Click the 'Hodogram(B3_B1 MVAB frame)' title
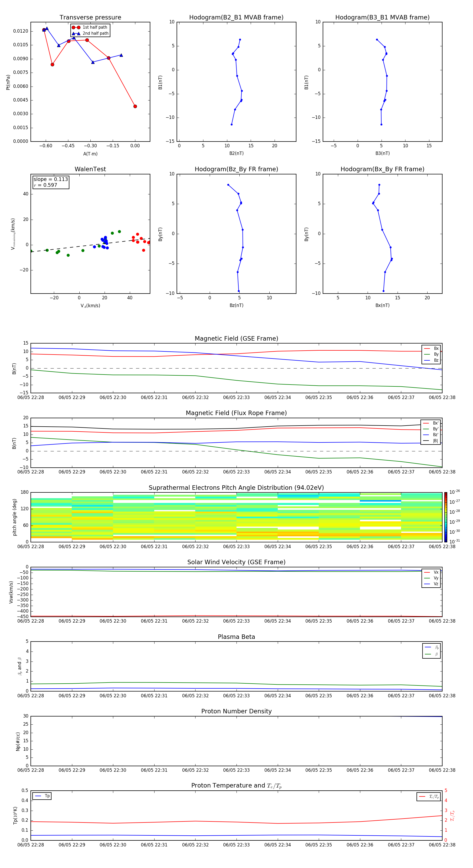Image resolution: width=473 pixels, height=868 pixels. point(382,17)
